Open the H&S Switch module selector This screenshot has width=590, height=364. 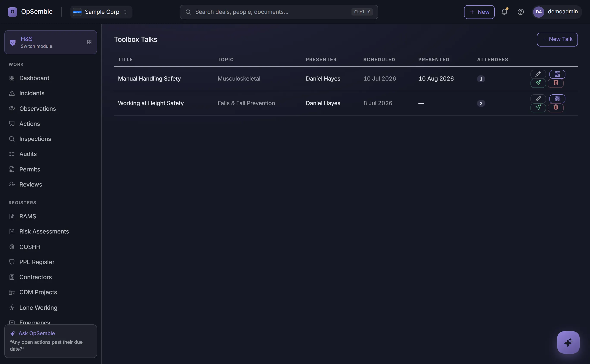tap(51, 42)
